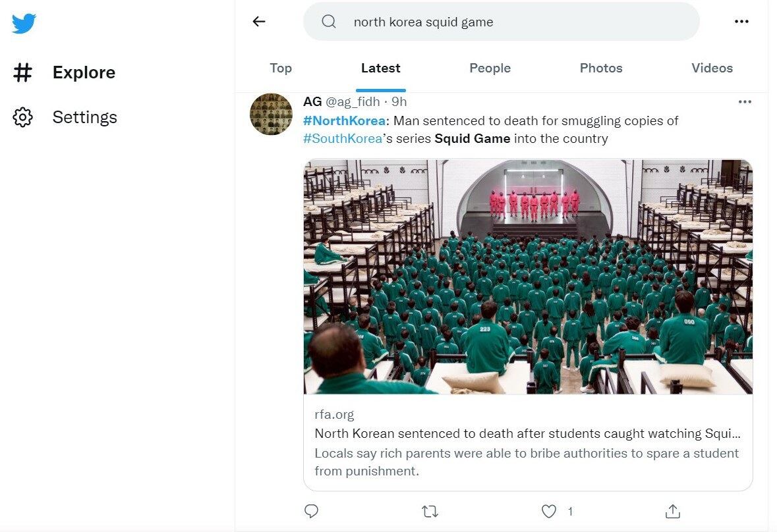Click the Twitter bird logo

pos(24,24)
